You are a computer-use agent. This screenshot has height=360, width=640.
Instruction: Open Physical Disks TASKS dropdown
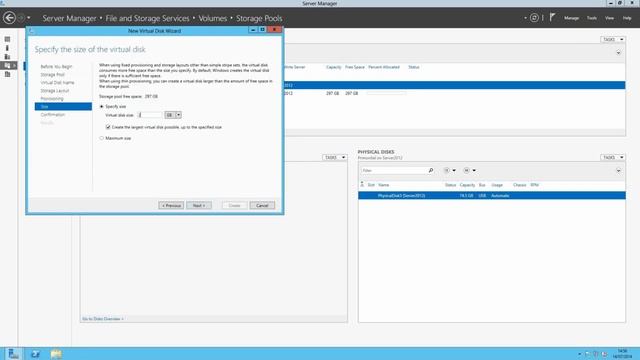[x=613, y=158]
